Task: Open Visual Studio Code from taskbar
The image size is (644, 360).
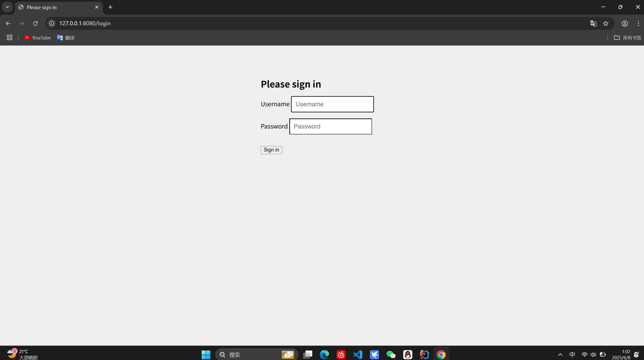Action: tap(358, 354)
